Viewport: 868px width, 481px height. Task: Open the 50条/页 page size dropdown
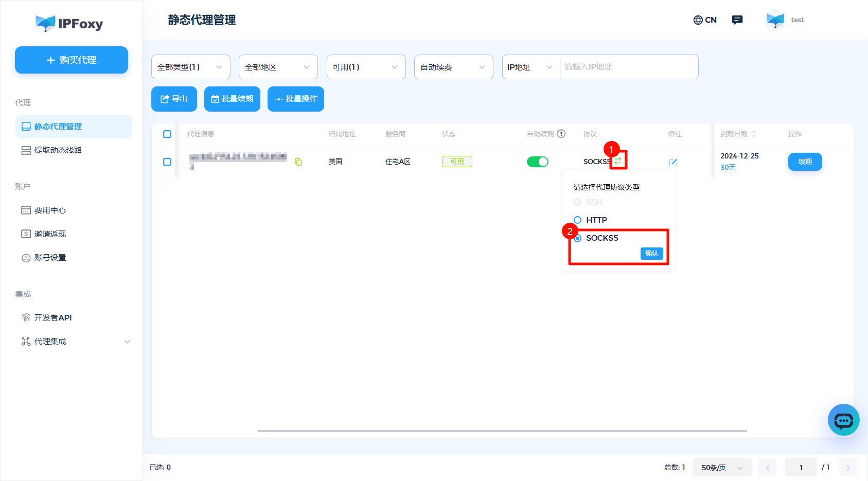click(721, 467)
